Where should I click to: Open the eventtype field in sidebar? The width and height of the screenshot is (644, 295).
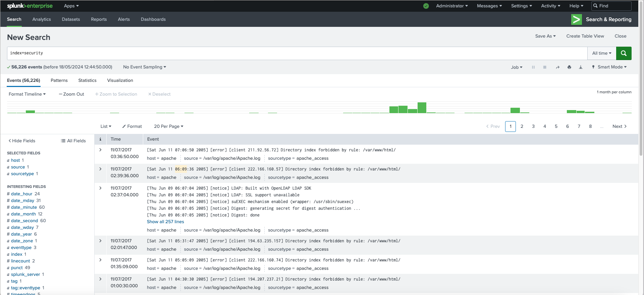[21, 247]
